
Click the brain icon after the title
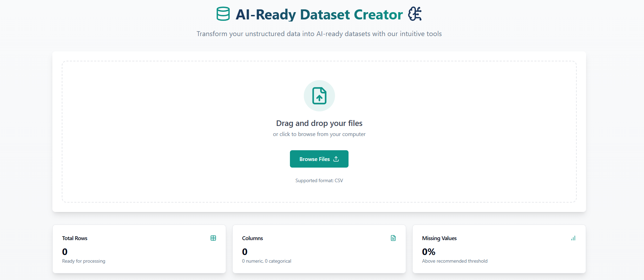[x=415, y=14]
